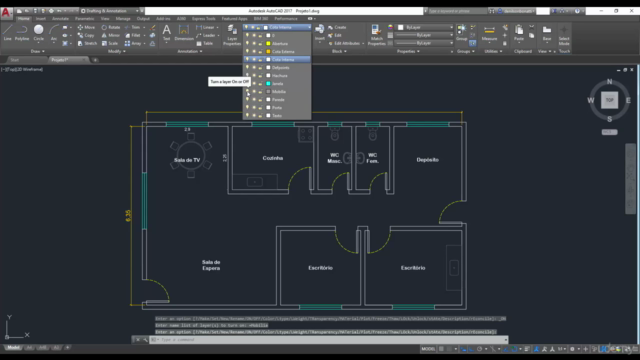The height and width of the screenshot is (360, 640).
Task: Open the Parametric ribbon tab
Action: 84,19
